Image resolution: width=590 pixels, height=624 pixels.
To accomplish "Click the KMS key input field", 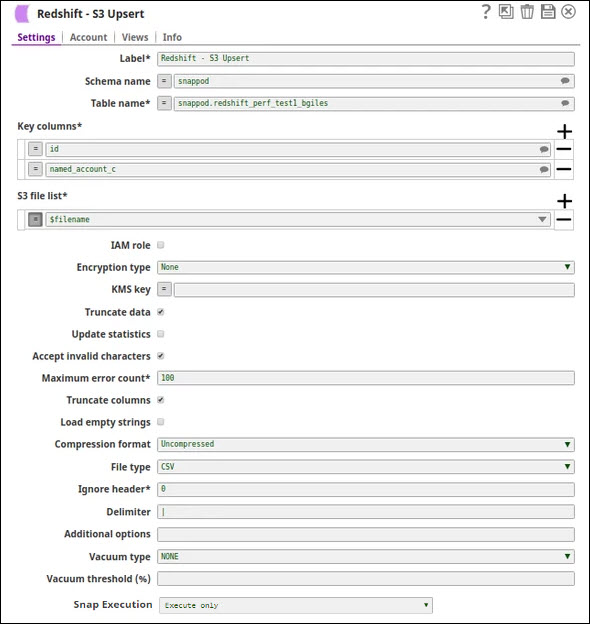I will point(374,290).
